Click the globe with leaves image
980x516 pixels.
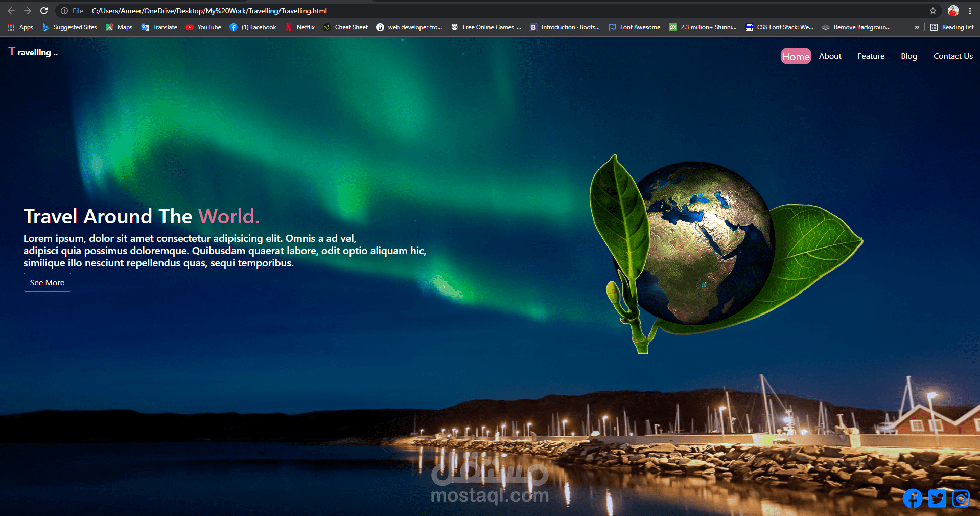[x=726, y=253]
